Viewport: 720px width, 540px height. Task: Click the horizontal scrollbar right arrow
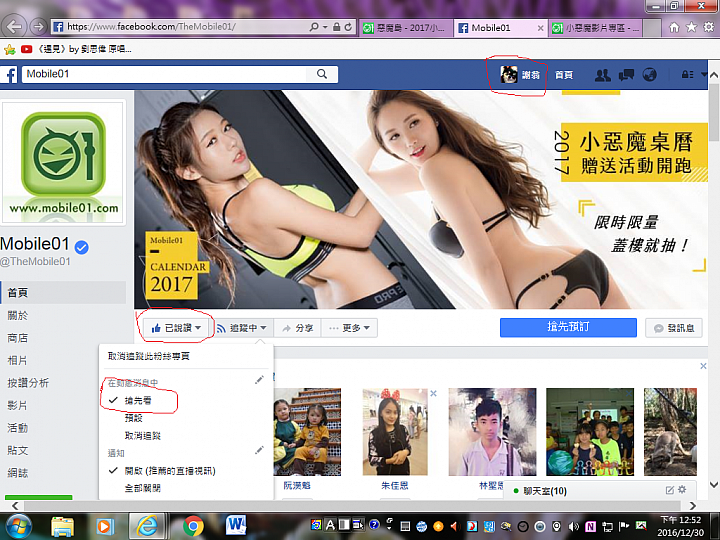pos(693,506)
